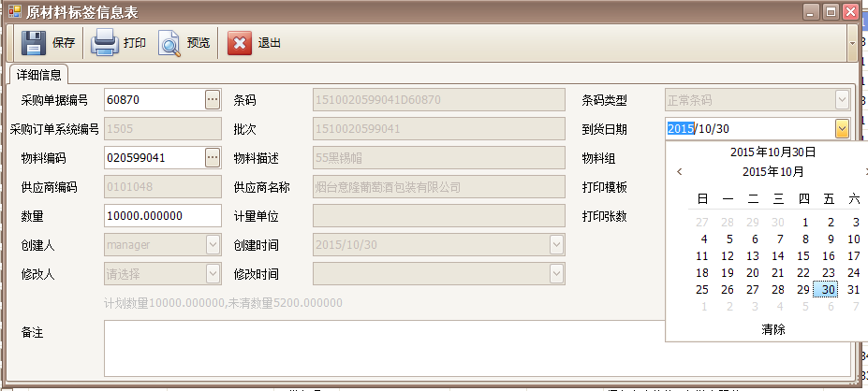Expand the barcode type dropdown
This screenshot has height=391, width=868.
[x=842, y=99]
